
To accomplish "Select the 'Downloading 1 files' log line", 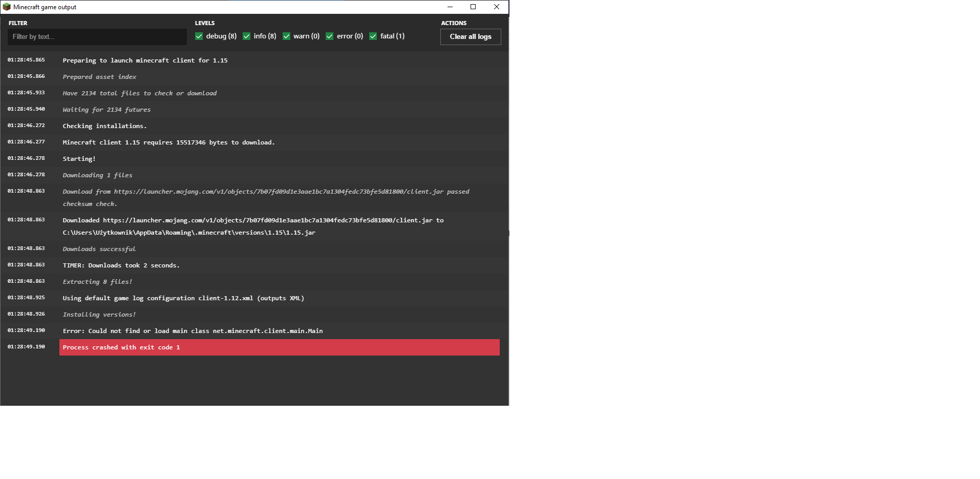I will pyautogui.click(x=97, y=175).
